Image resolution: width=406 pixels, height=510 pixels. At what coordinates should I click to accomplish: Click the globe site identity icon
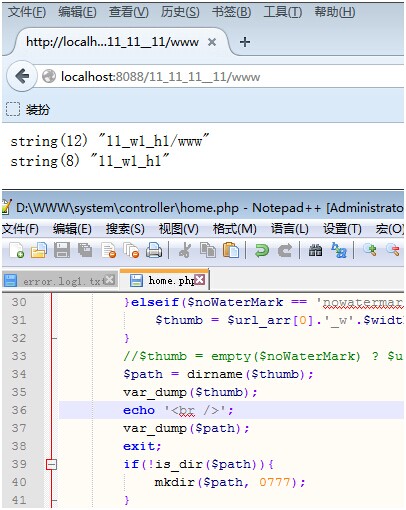tap(49, 76)
